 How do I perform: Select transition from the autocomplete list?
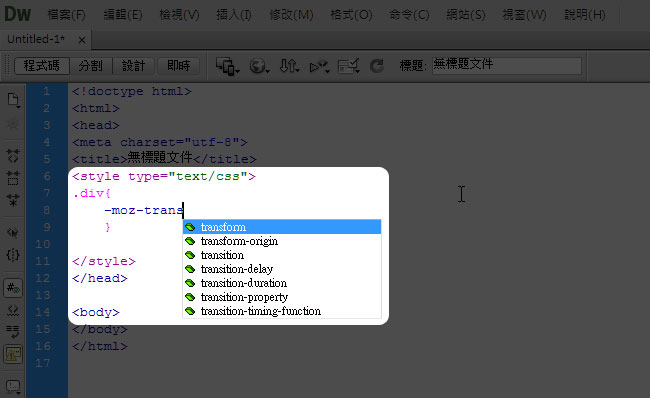282,255
